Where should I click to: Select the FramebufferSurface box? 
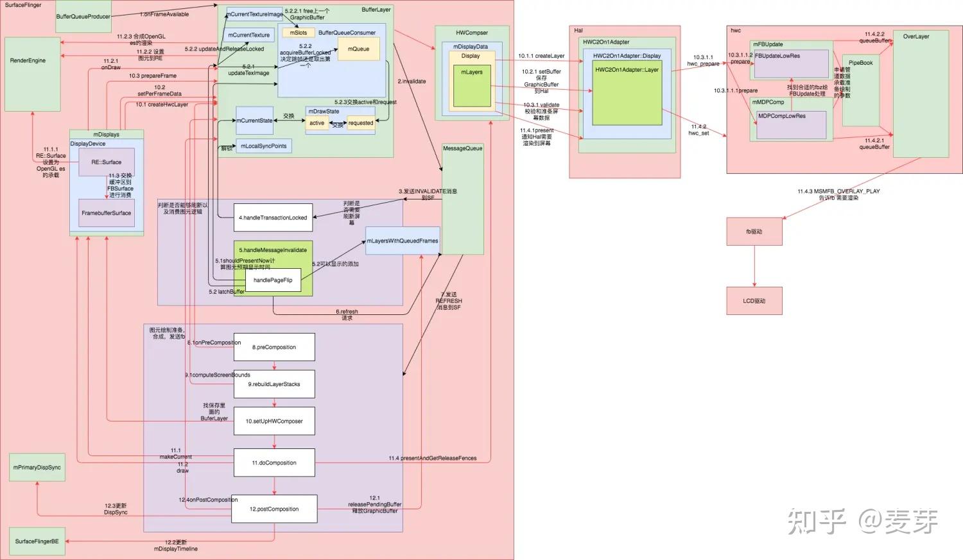click(x=107, y=213)
